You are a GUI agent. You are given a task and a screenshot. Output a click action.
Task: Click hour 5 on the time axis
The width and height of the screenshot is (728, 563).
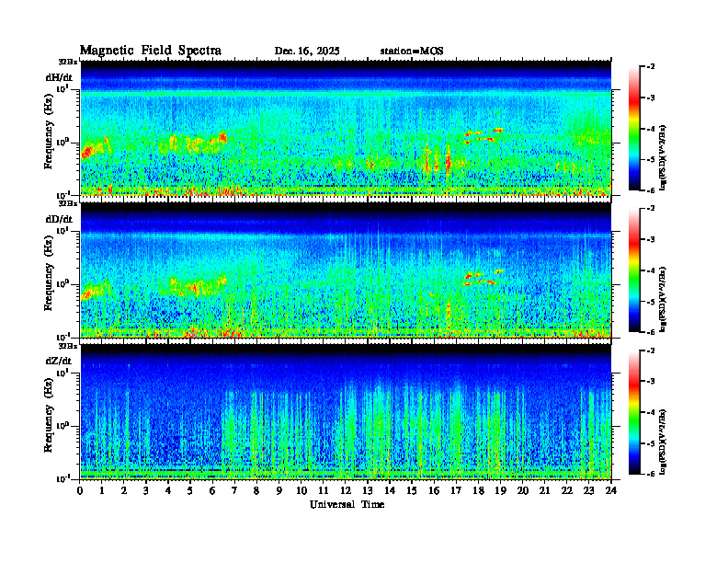click(190, 490)
